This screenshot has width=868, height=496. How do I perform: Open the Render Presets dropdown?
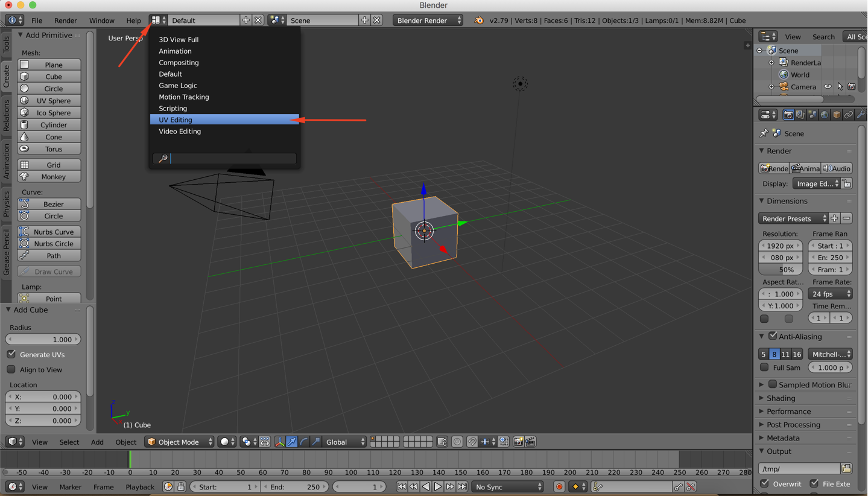pos(793,218)
